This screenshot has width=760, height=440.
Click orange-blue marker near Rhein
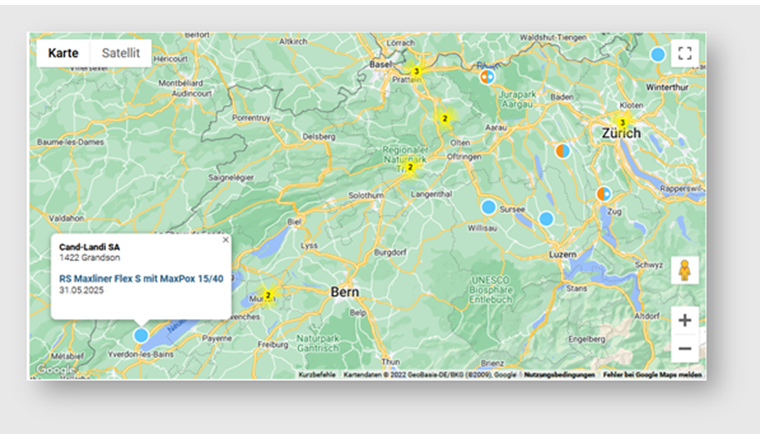pos(487,76)
